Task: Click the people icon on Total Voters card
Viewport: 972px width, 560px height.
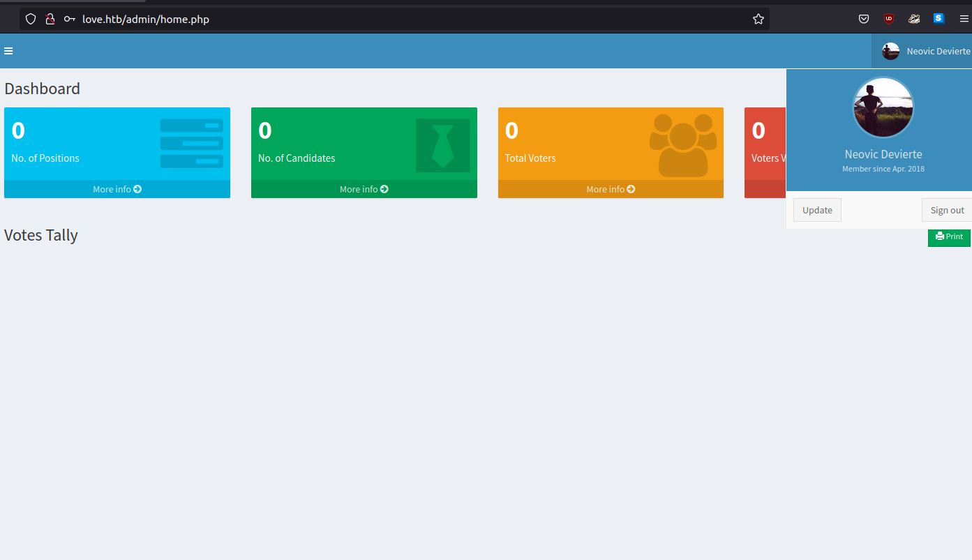Action: coord(683,145)
